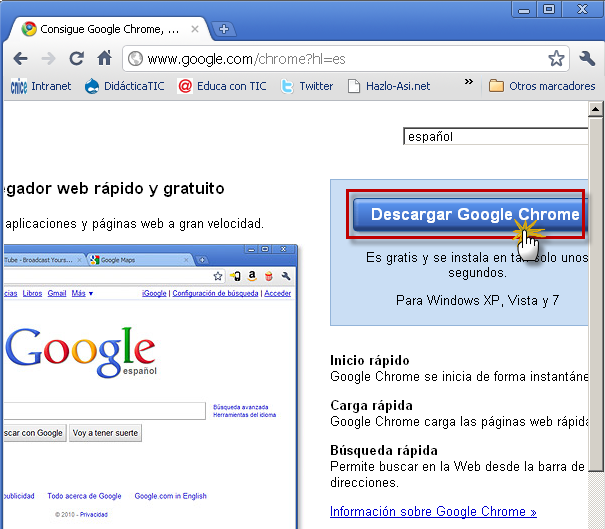The image size is (605, 529).
Task: Reload the current page
Action: pos(76,59)
